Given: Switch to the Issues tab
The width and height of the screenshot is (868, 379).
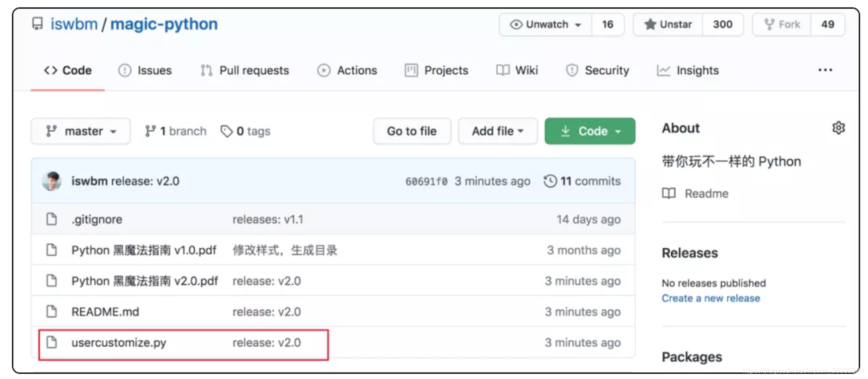Looking at the screenshot, I should click(x=145, y=70).
